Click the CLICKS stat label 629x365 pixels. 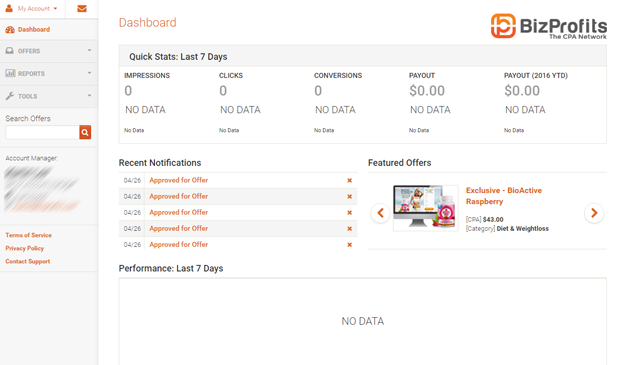coord(231,75)
